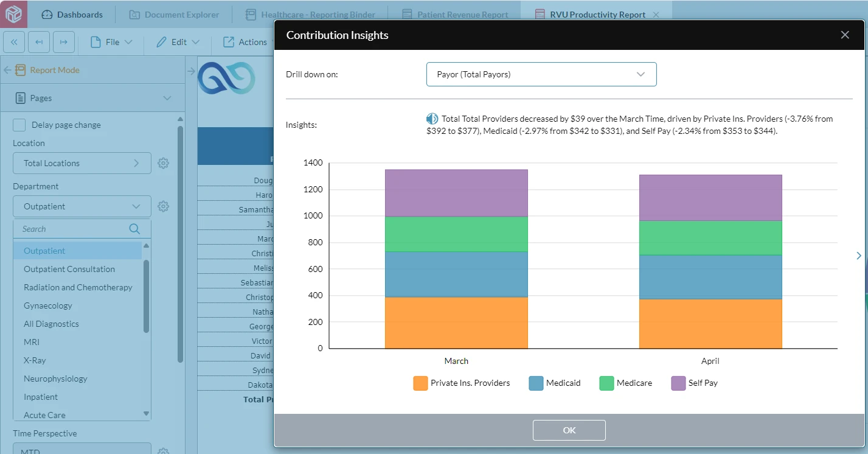Screen dimensions: 868x454
Task: Click April Private Ins. orange bar segment
Action: 710,324
